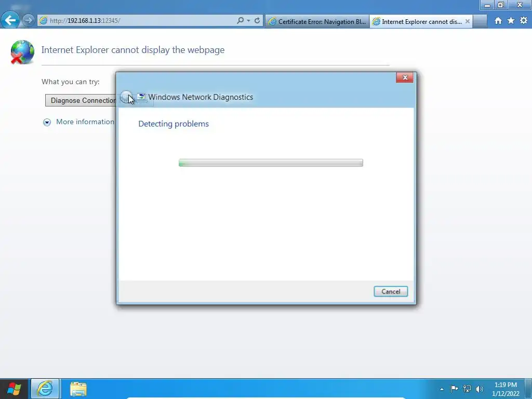The height and width of the screenshot is (399, 532).
Task: Click the Network Diagnostics title icon
Action: [141, 97]
